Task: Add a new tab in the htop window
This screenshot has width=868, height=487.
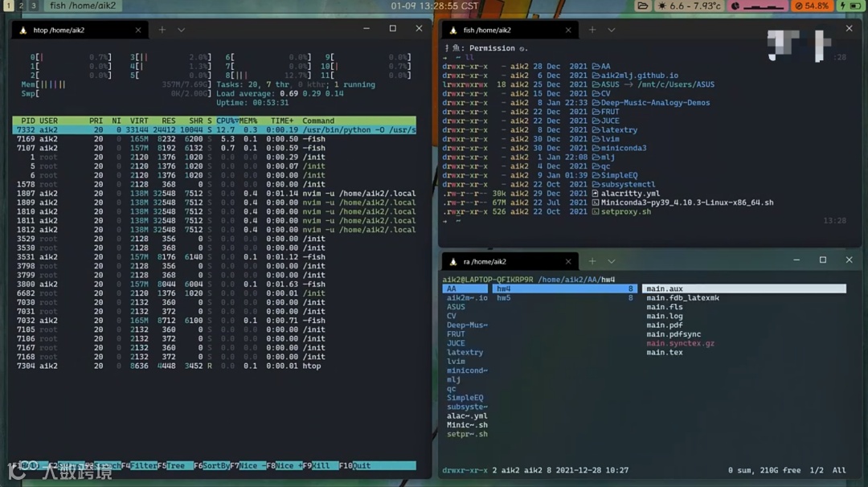Action: click(162, 30)
